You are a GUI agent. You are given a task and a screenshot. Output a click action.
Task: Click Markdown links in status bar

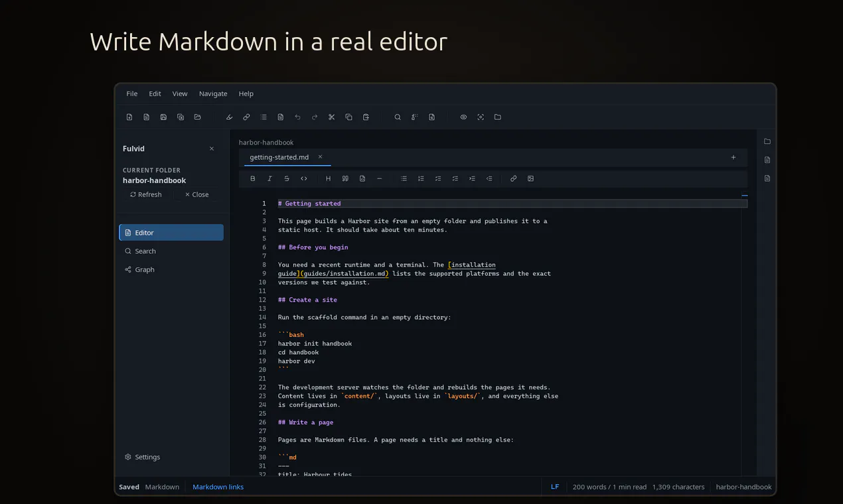218,487
